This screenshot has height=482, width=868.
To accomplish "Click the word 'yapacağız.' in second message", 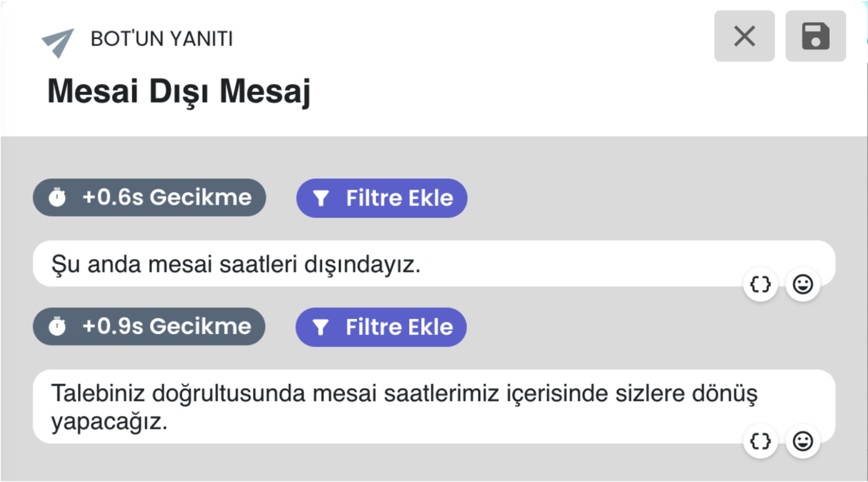I will click(109, 422).
